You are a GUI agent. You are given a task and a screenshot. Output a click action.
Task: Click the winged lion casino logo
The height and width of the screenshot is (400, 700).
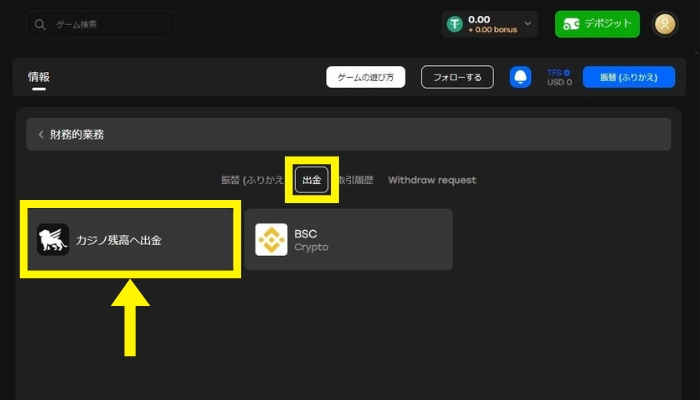click(x=53, y=240)
